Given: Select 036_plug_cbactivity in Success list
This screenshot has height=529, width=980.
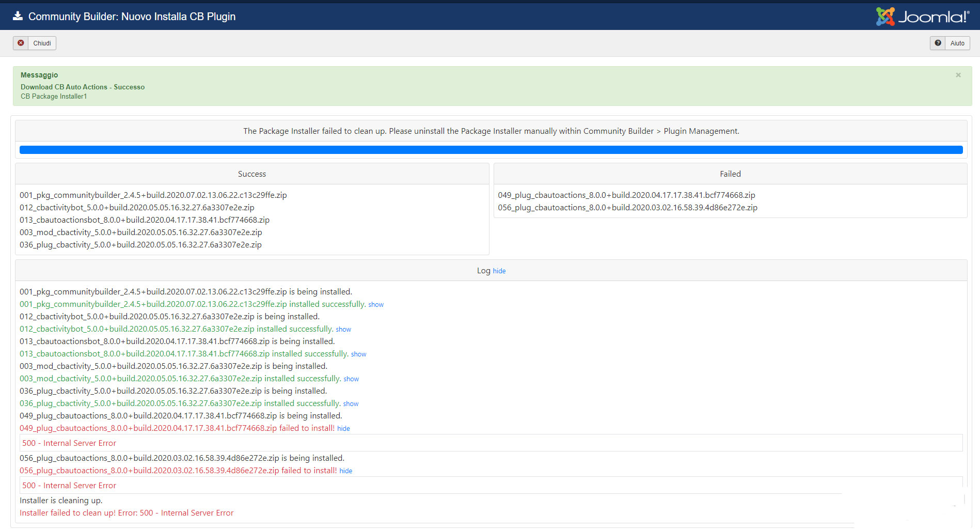Looking at the screenshot, I should click(x=140, y=245).
